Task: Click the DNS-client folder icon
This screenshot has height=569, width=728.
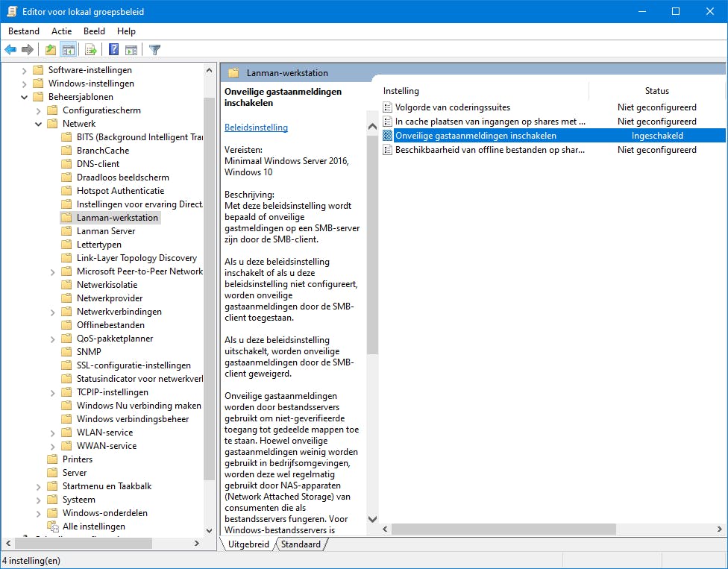Action: (67, 164)
